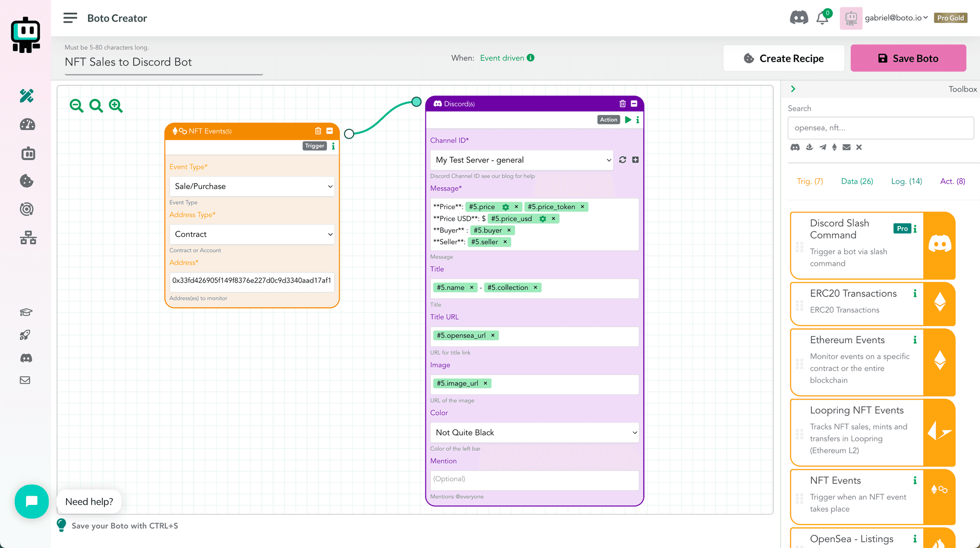Remove the #5.opensea_url variable tag
Image resolution: width=980 pixels, height=548 pixels.
tap(492, 335)
